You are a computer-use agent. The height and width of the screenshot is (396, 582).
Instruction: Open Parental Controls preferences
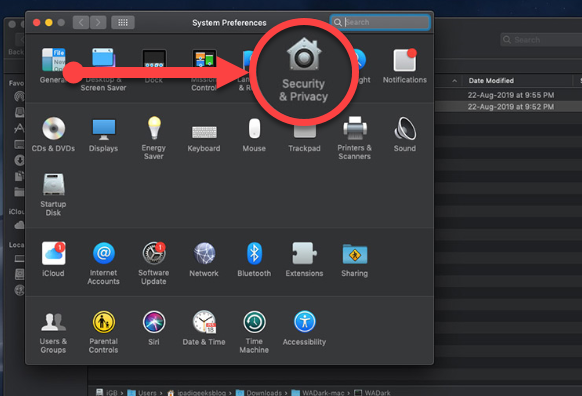(104, 332)
